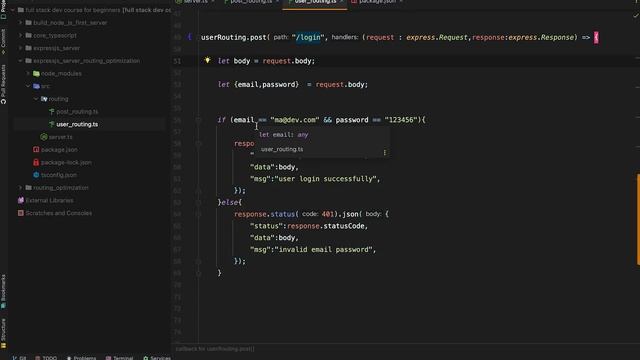The height and width of the screenshot is (360, 640).
Task: Collapse the src folder
Action: pyautogui.click(x=28, y=86)
